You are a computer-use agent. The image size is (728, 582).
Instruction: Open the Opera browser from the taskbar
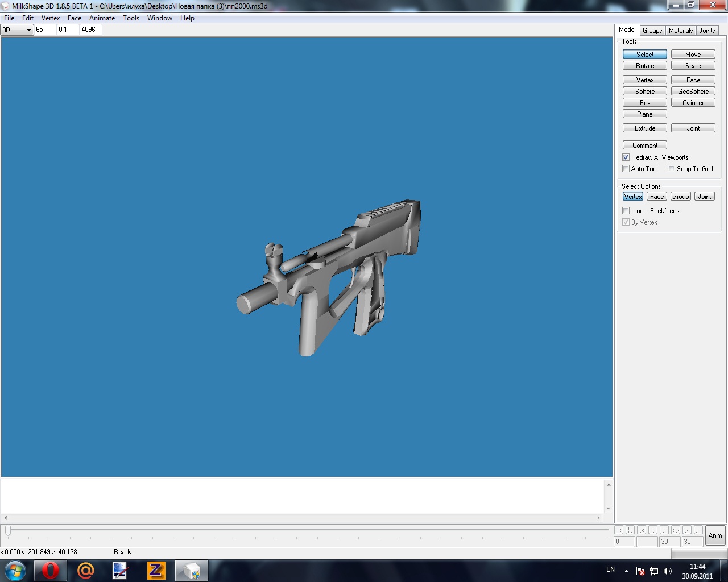point(50,570)
